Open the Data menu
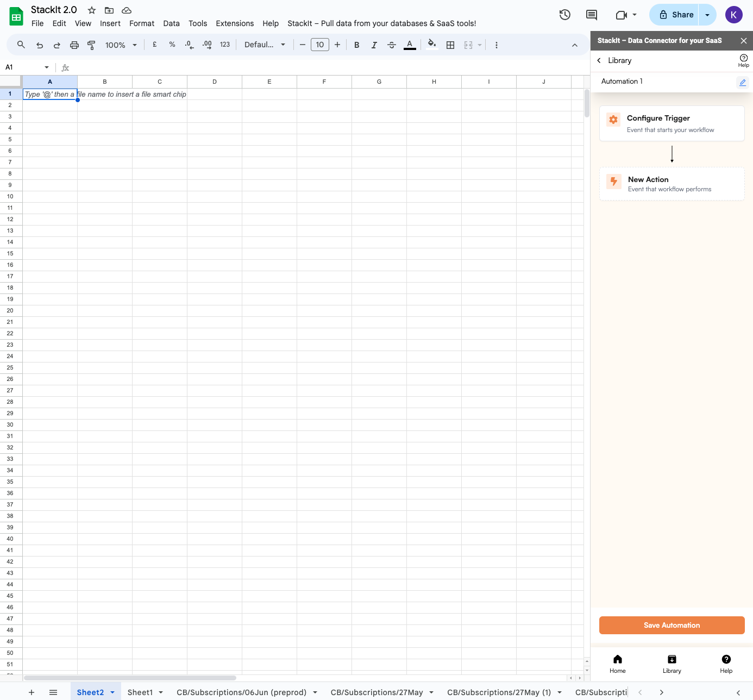The height and width of the screenshot is (700, 753). [x=171, y=23]
